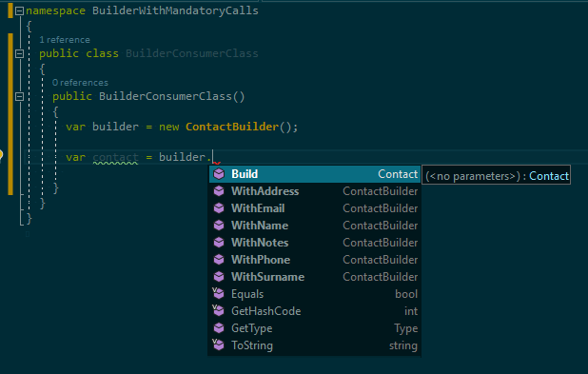588x374 pixels.
Task: Click the method icon beside GetType
Action: 219,328
